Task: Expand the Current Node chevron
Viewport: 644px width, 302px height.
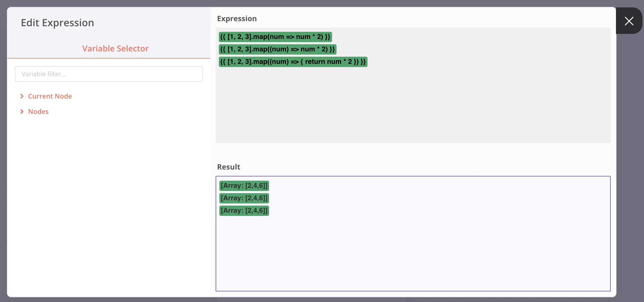Action: click(22, 96)
